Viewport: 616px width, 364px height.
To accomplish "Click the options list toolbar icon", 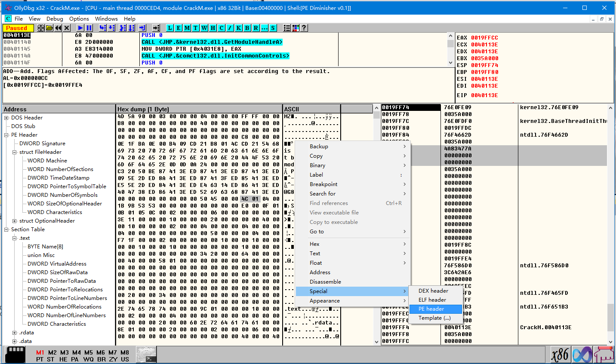I will tap(287, 28).
